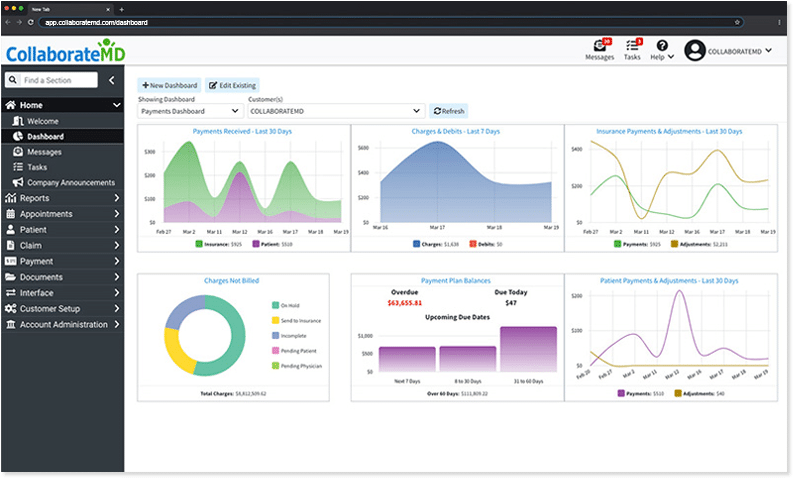Click the Account Administration building icon

[x=11, y=325]
